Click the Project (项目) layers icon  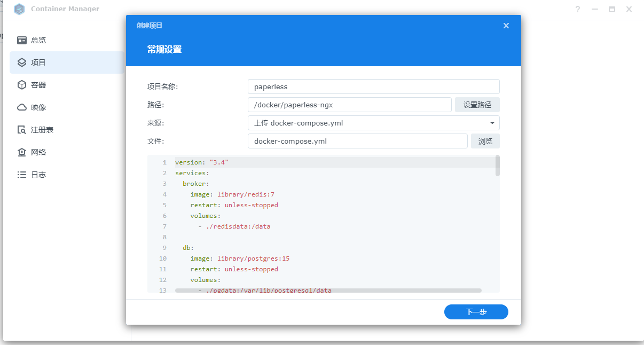coord(22,62)
